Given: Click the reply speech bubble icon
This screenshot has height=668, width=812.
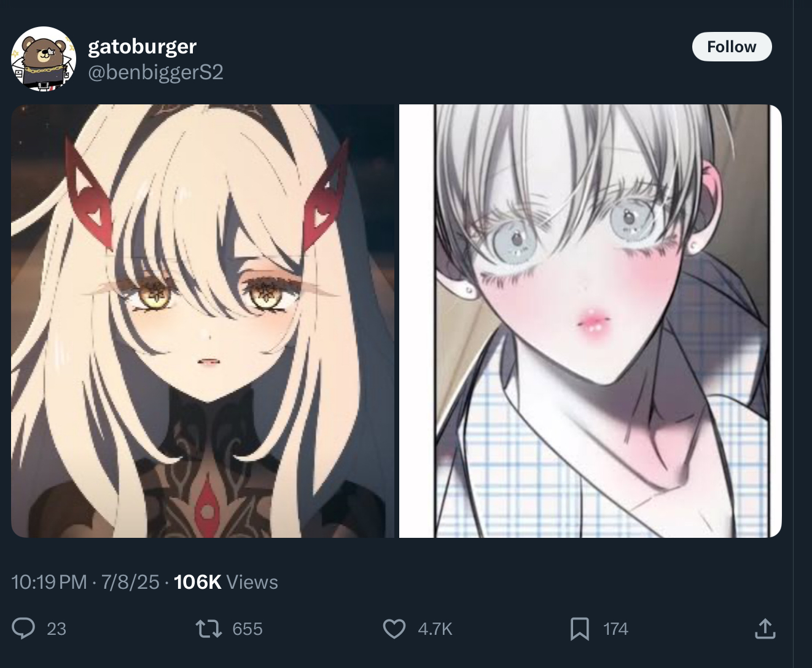Looking at the screenshot, I should tap(23, 629).
